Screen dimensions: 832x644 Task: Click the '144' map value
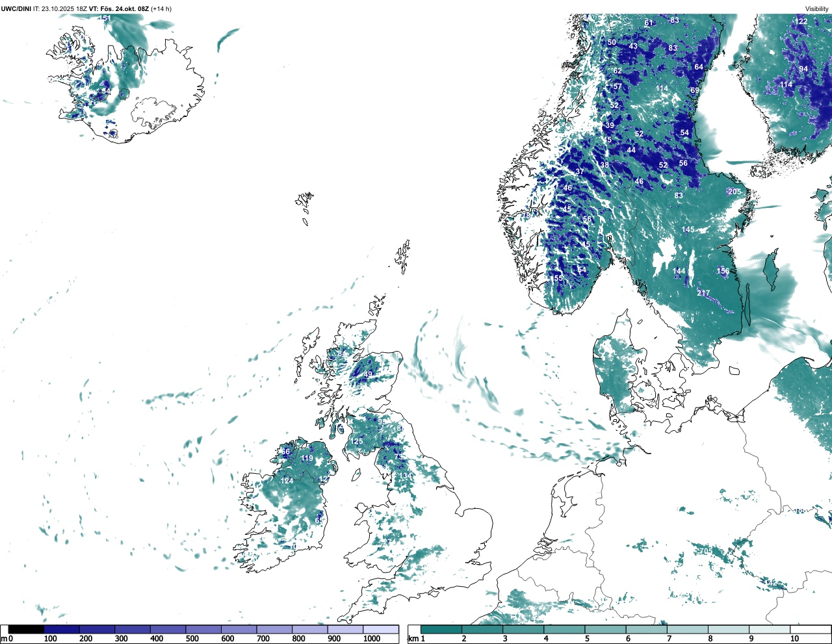[x=679, y=272]
